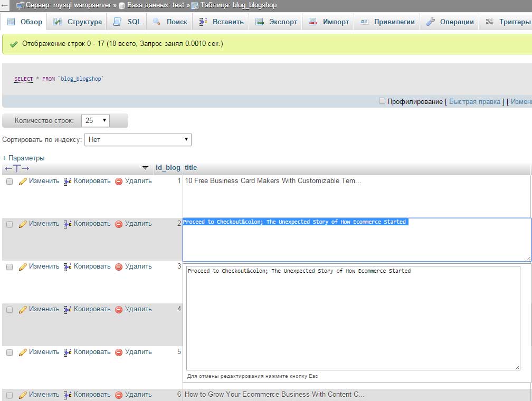Click the Удалить link in row 6
532x401 pixels.
(x=138, y=395)
